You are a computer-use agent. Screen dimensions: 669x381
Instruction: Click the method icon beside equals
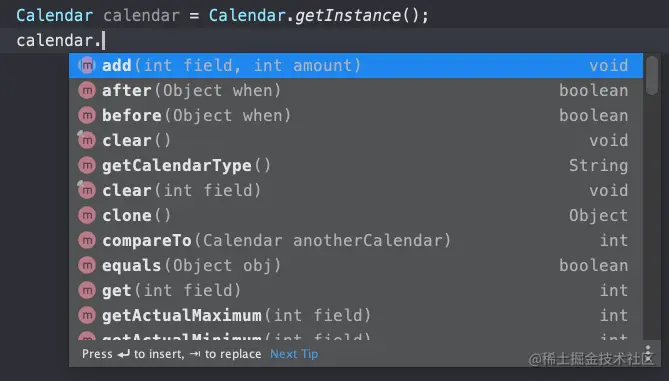(87, 265)
